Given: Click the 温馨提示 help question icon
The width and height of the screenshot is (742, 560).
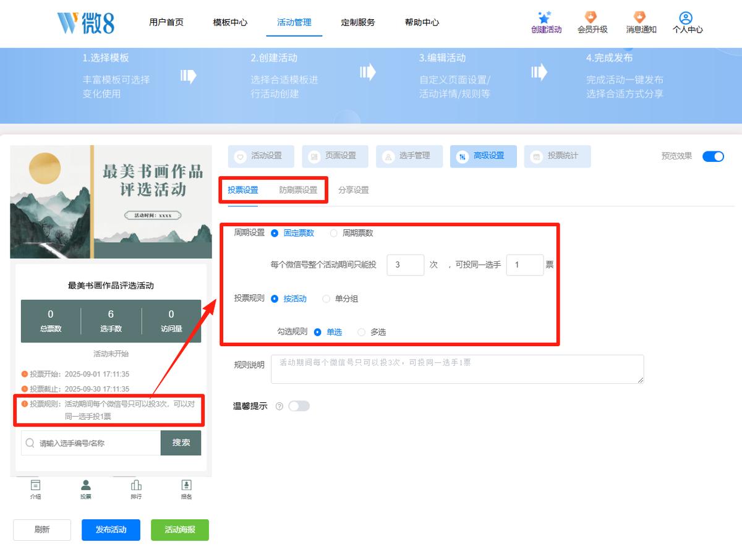Looking at the screenshot, I should (x=279, y=406).
